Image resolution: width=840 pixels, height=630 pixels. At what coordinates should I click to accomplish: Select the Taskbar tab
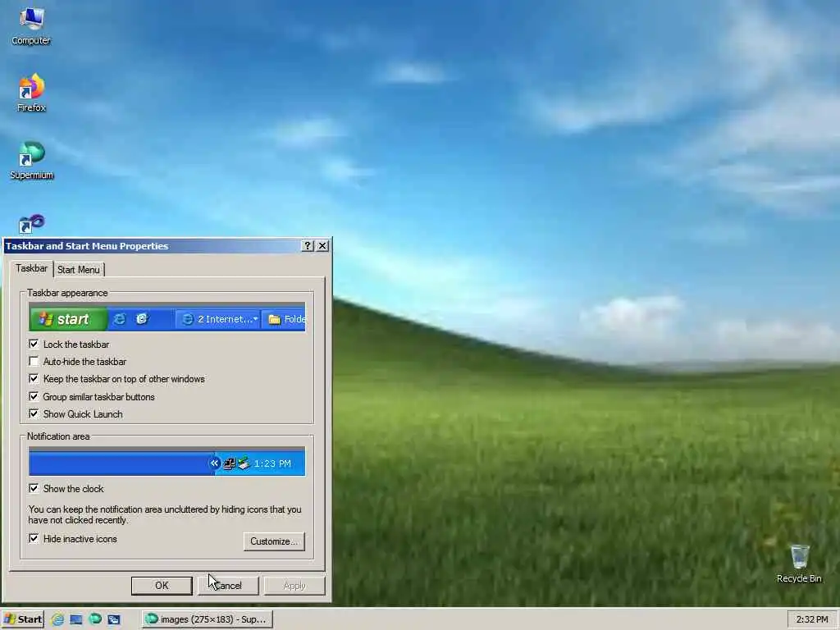(x=32, y=268)
